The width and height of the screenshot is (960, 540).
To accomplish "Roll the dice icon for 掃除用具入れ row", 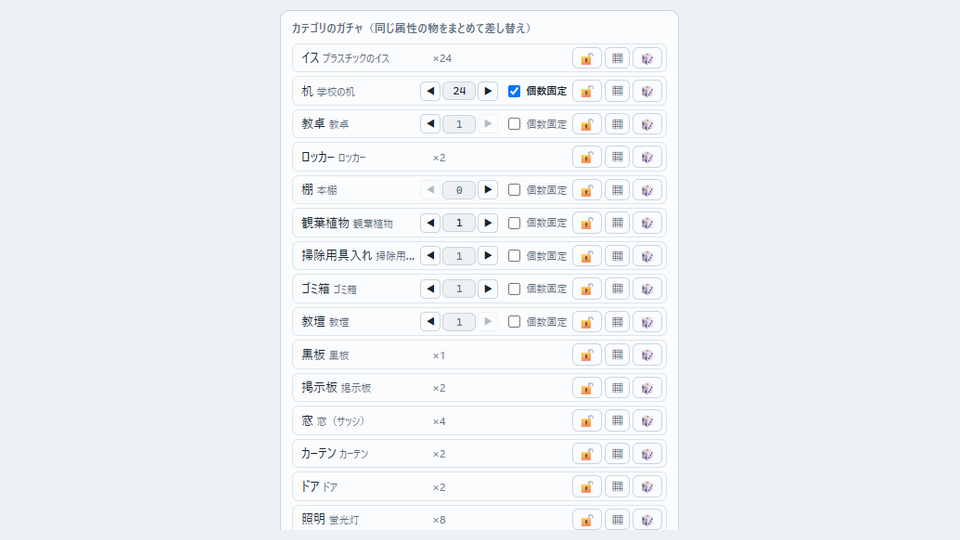I will pyautogui.click(x=647, y=256).
